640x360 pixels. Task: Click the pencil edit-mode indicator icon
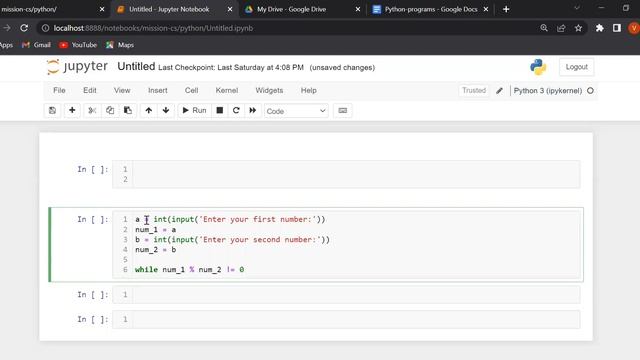(499, 91)
